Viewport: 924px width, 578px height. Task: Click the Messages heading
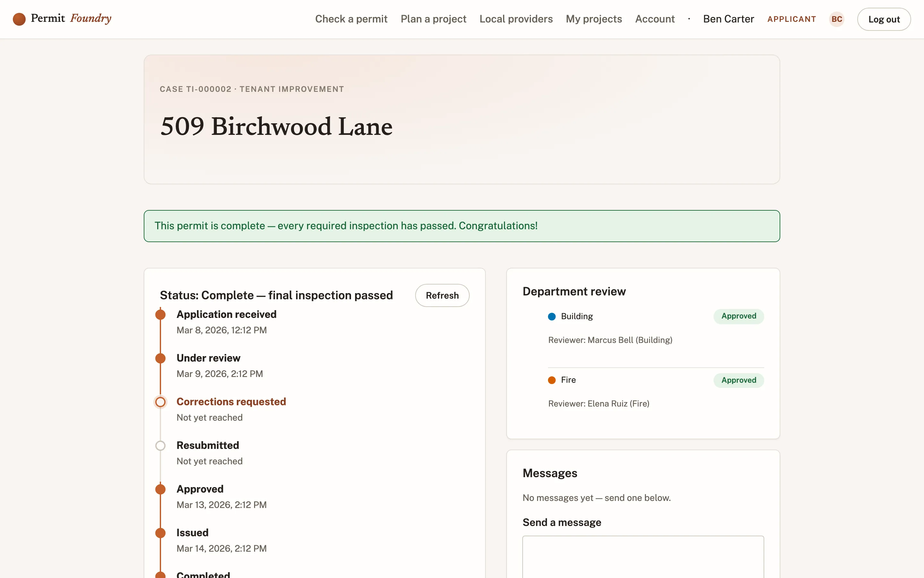[x=550, y=473]
